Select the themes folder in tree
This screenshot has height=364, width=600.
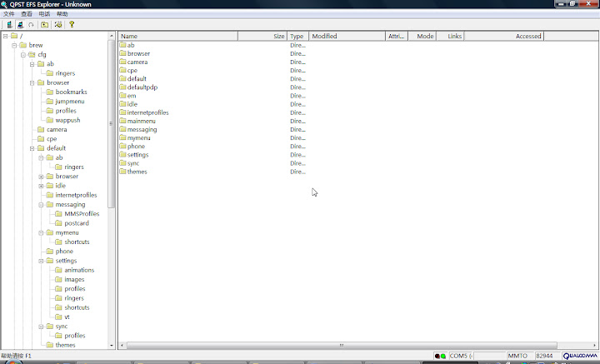[66, 345]
